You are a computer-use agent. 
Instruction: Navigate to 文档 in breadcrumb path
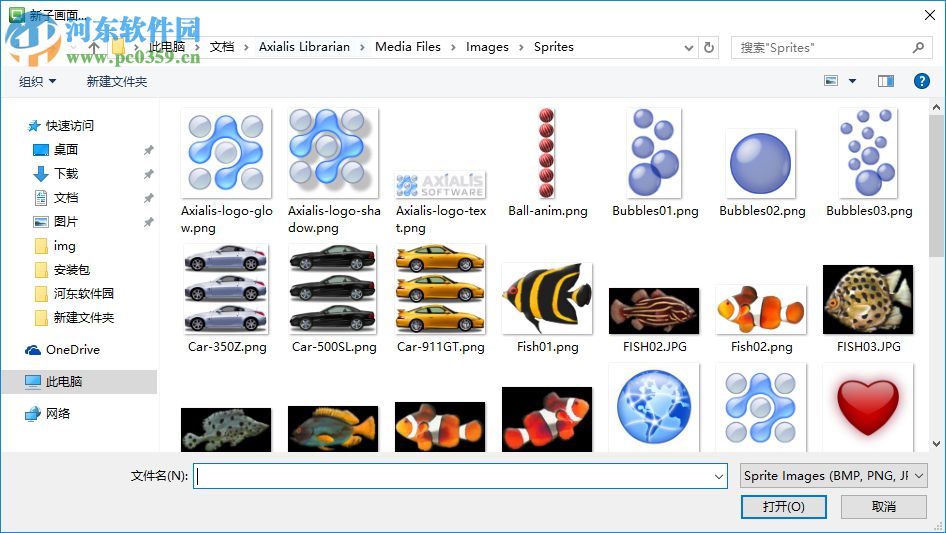click(x=221, y=47)
